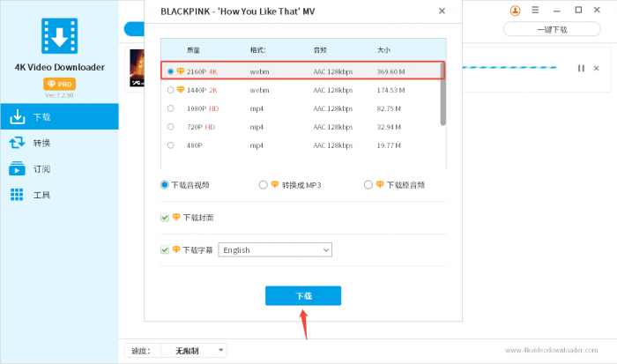Image resolution: width=617 pixels, height=364 pixels.
Task: Choose the 转换成 MP3 radio option
Action: [264, 184]
